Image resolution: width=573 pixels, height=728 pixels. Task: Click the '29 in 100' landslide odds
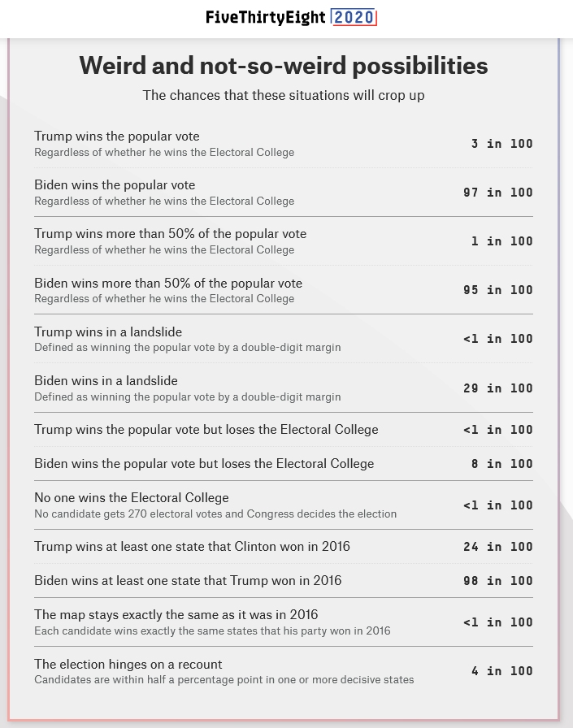497,388
